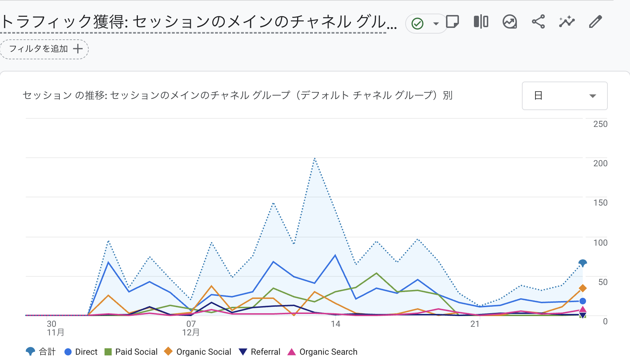
Task: Share this Analytics report
Action: 538,22
